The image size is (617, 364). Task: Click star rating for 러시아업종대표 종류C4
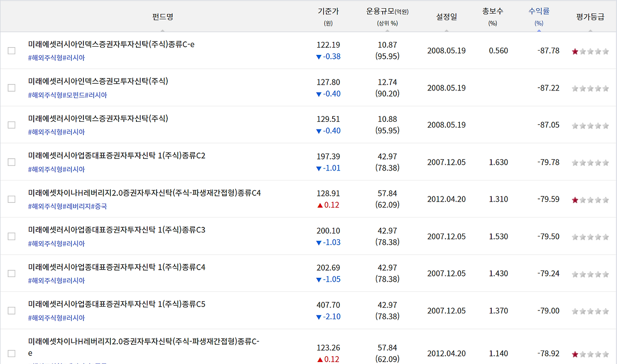[590, 274]
